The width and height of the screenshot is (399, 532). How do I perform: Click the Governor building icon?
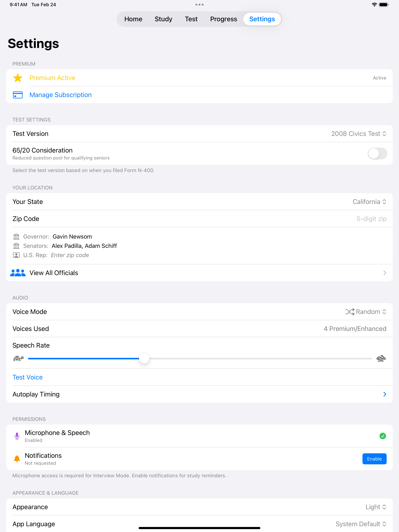click(x=16, y=236)
